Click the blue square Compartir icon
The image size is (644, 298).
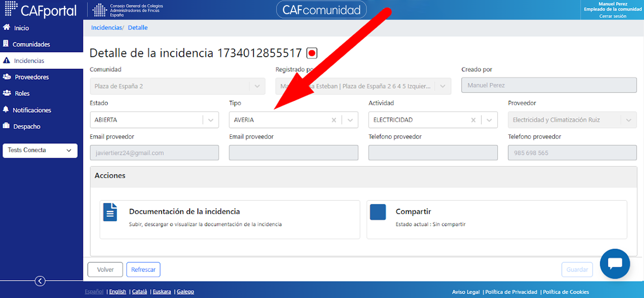pyautogui.click(x=378, y=212)
